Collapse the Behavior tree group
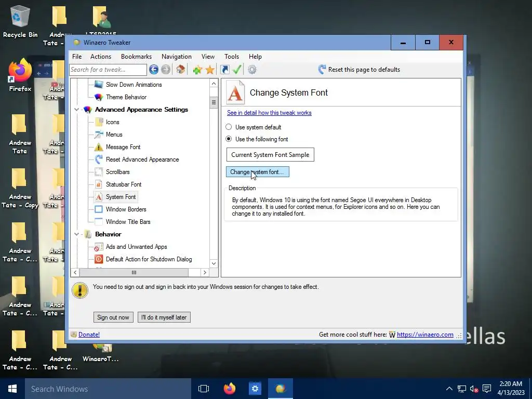This screenshot has height=399, width=532. [77, 234]
